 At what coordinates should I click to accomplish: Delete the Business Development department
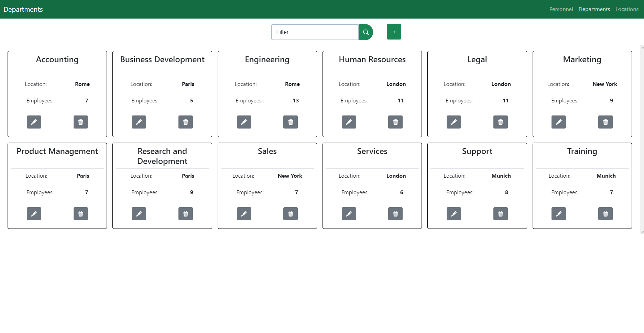tap(185, 122)
